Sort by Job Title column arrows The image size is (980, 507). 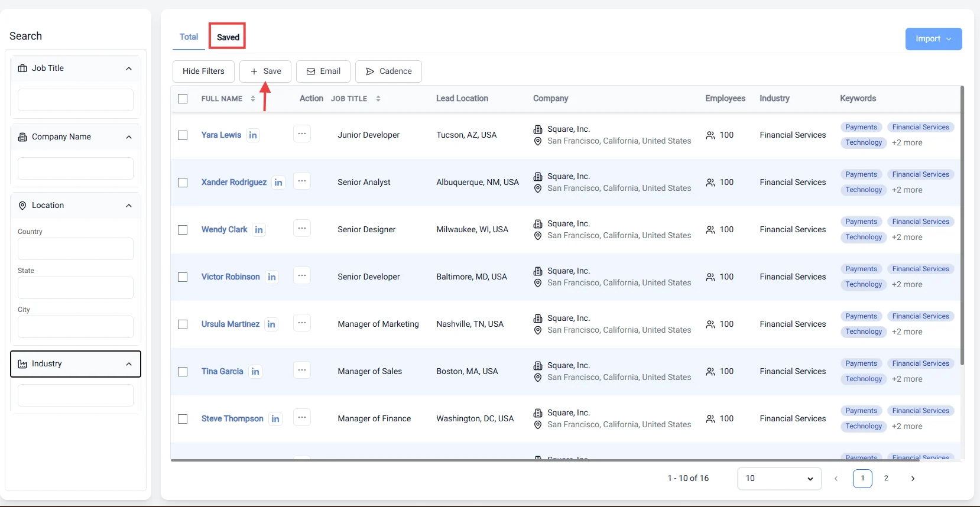click(378, 99)
